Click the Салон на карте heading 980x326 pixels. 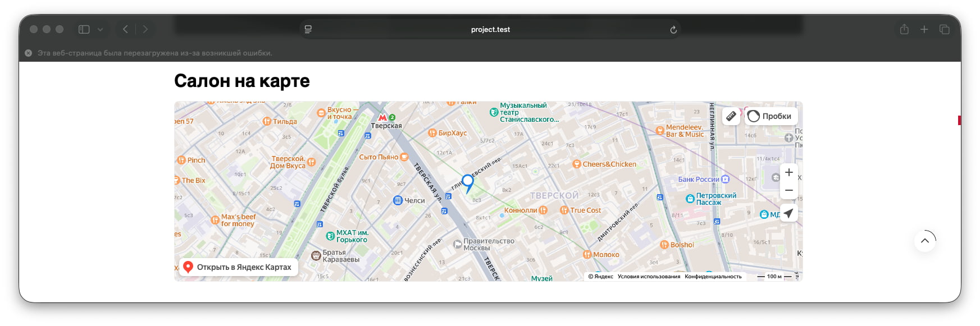242,81
